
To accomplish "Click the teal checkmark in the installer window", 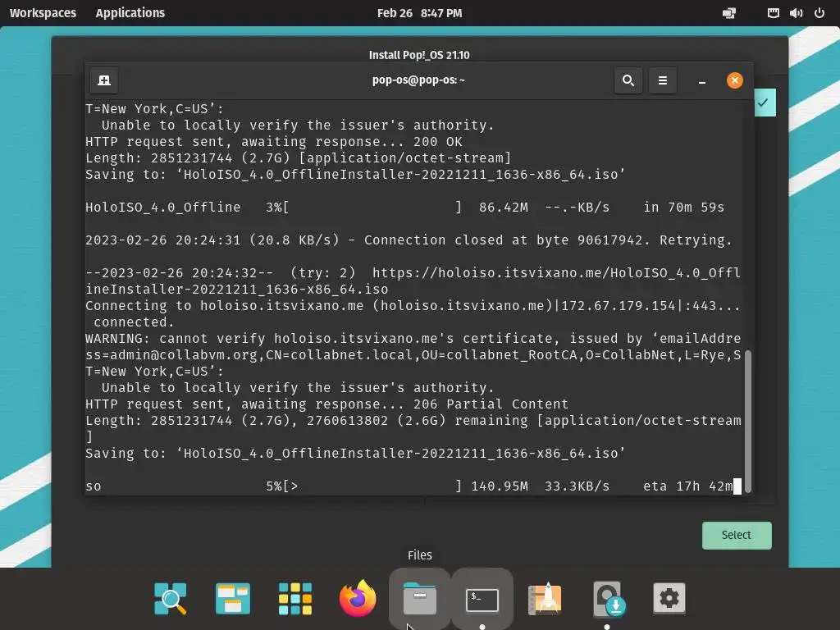I will pos(764,103).
